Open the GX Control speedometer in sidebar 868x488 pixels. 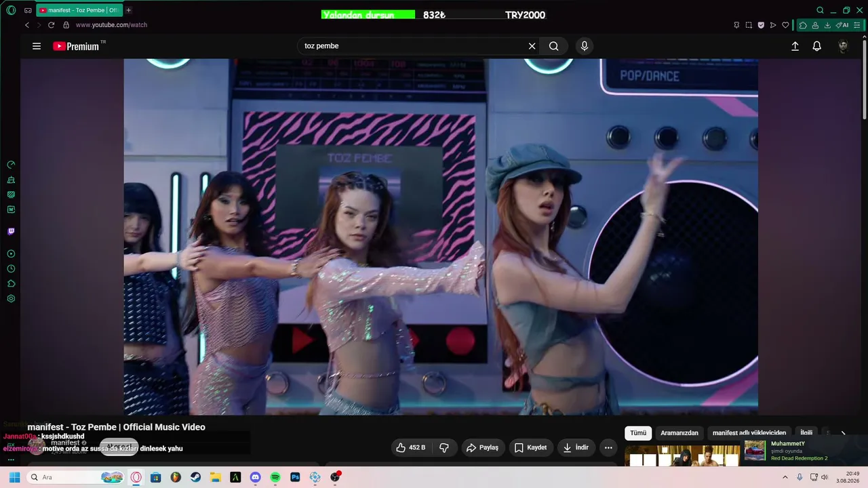tap(11, 165)
